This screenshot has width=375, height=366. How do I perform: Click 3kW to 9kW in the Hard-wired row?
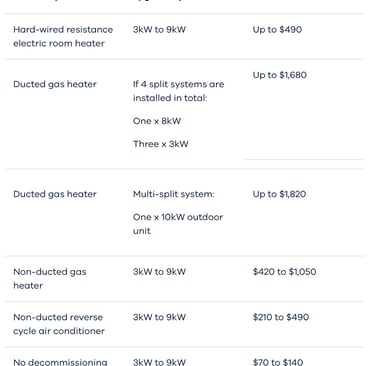tap(159, 29)
